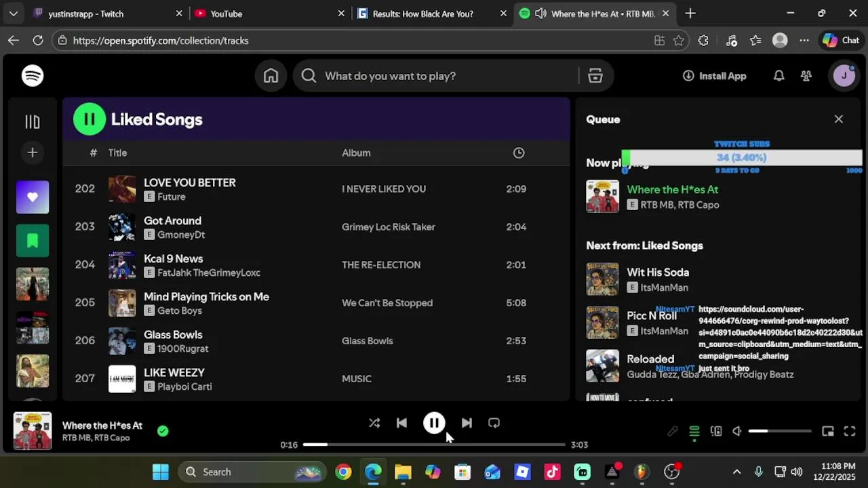Create a new playlist with plus button
This screenshot has width=868, height=488.
pyautogui.click(x=33, y=152)
